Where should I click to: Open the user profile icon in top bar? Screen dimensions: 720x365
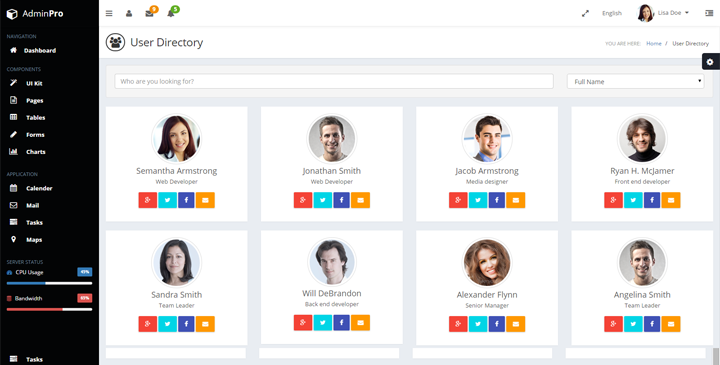(x=129, y=13)
